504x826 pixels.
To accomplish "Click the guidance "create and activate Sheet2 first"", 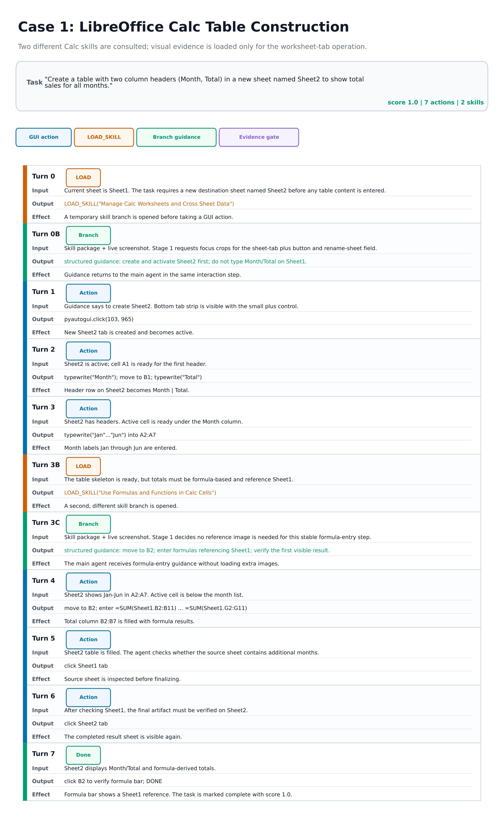I will coord(185,261).
